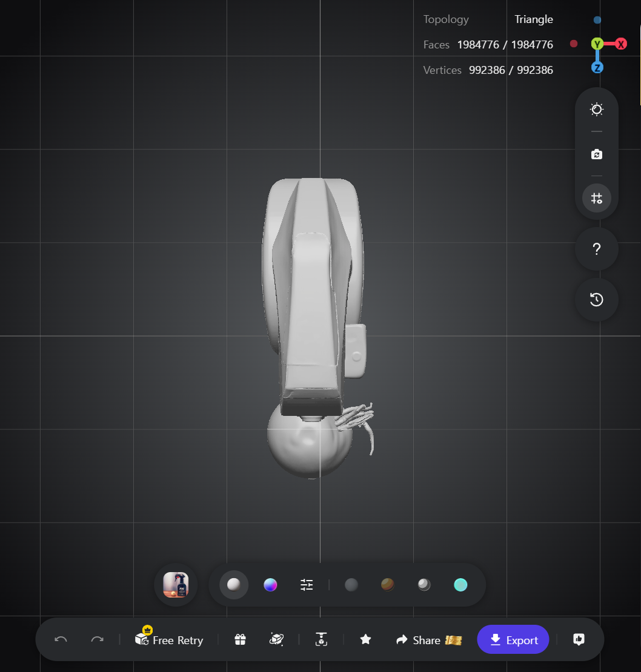The image size is (641, 672).
Task: Click the camera switch icon
Action: coord(596,154)
